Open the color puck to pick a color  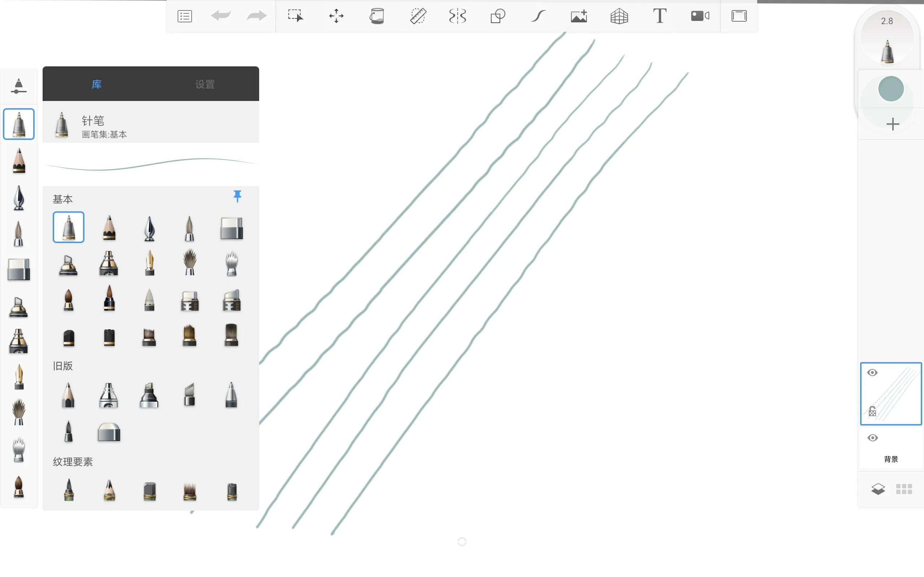(891, 89)
